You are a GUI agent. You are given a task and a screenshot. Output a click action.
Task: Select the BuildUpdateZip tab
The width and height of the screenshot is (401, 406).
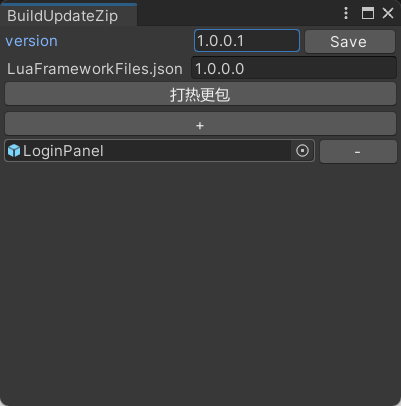pyautogui.click(x=63, y=16)
